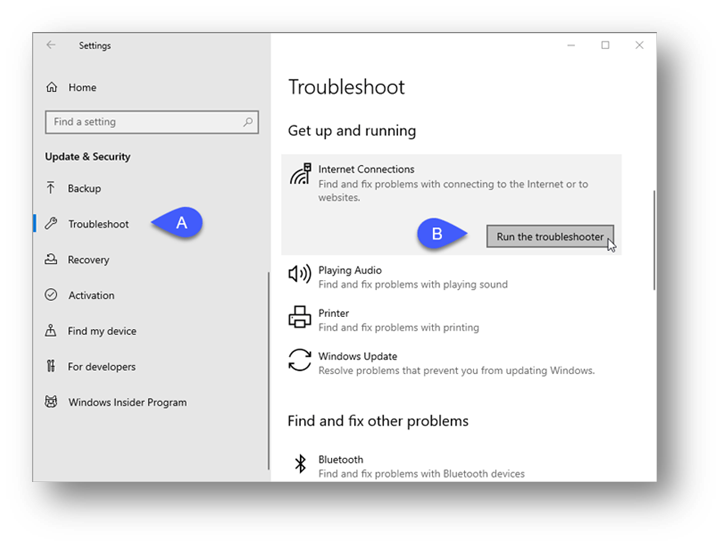Click 'Find and fix problems with playing sound'
The height and width of the screenshot is (547, 722).
click(413, 285)
